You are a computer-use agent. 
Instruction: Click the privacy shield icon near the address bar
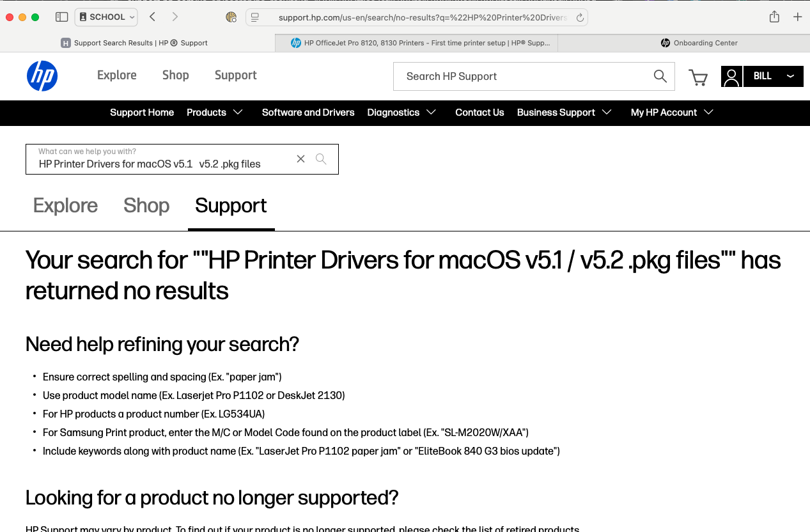pos(231,17)
